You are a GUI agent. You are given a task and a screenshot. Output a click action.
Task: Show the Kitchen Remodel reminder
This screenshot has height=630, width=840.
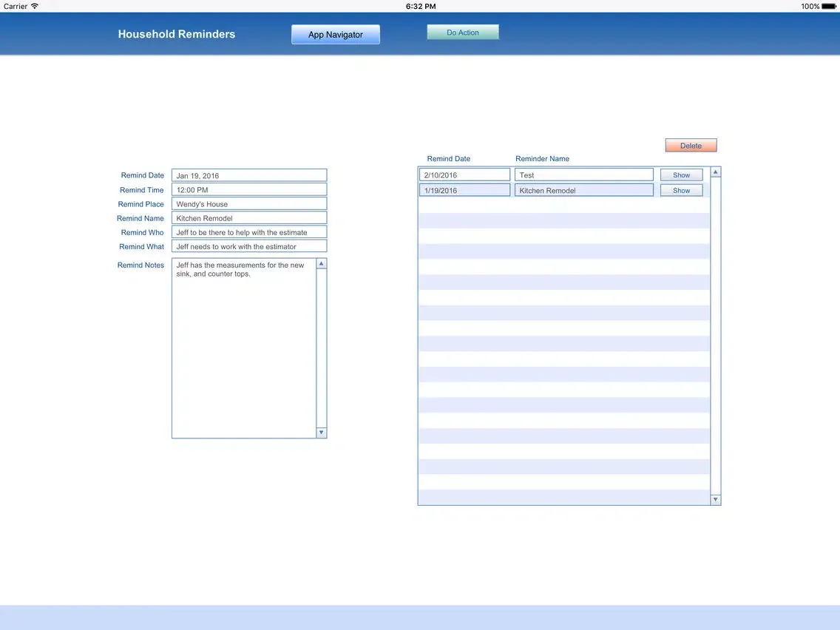[681, 191]
